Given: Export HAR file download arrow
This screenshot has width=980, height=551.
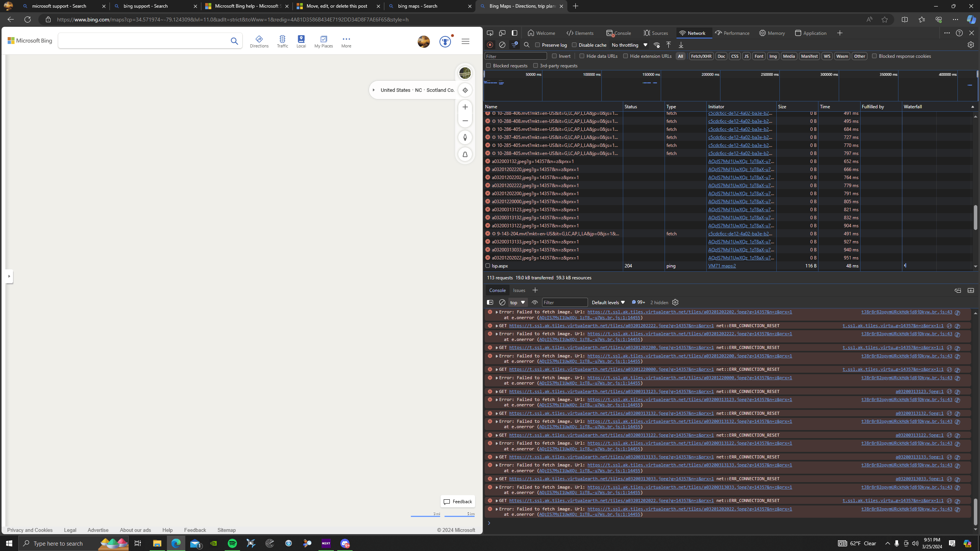Looking at the screenshot, I should (681, 45).
